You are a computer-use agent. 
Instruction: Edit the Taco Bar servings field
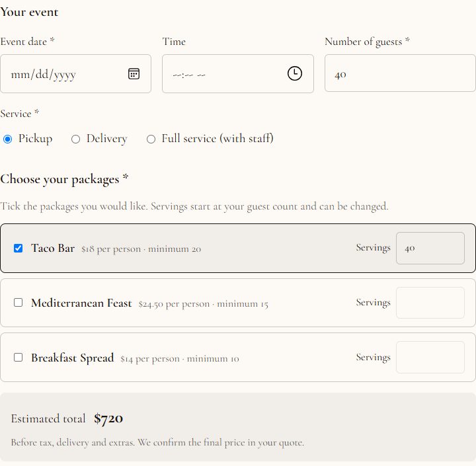pos(430,248)
